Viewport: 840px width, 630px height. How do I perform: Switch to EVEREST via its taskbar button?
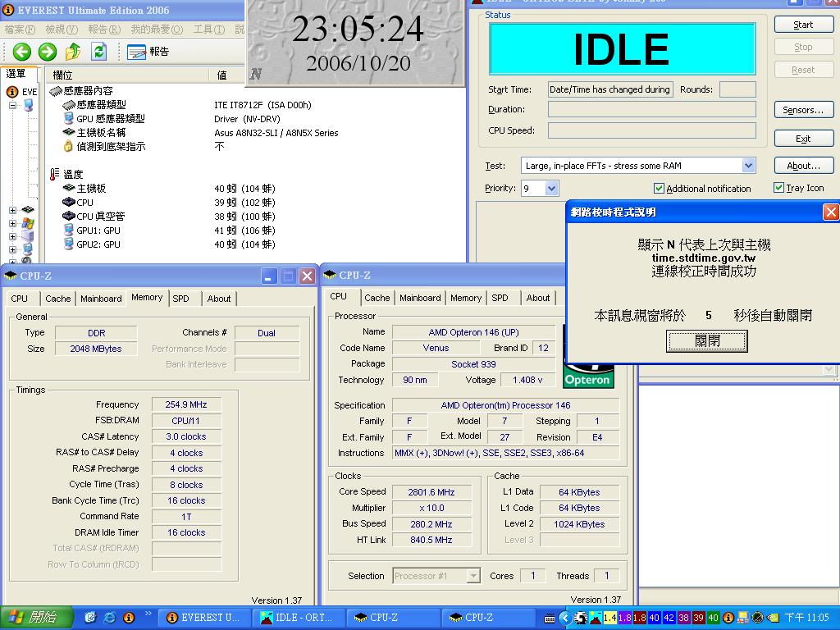(x=203, y=618)
